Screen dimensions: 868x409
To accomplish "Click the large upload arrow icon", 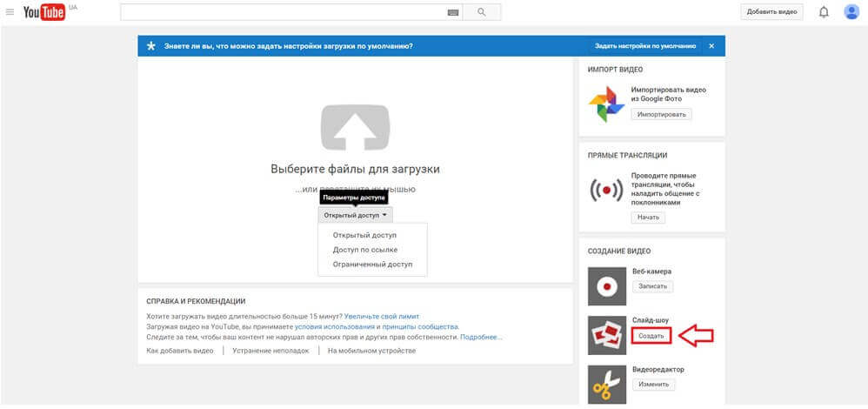I will [x=355, y=127].
